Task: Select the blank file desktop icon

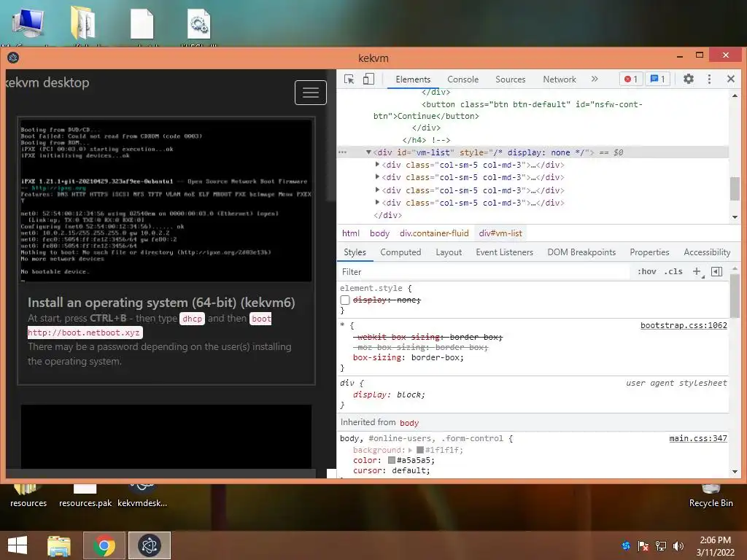Action: click(142, 24)
